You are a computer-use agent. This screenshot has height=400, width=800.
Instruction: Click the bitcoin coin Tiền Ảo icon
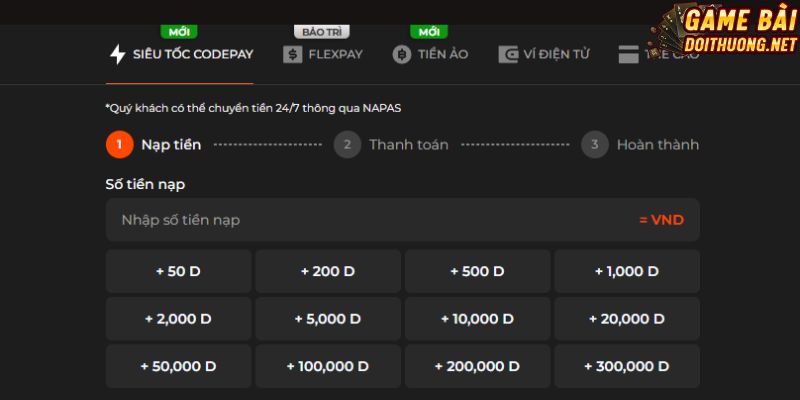(402, 54)
